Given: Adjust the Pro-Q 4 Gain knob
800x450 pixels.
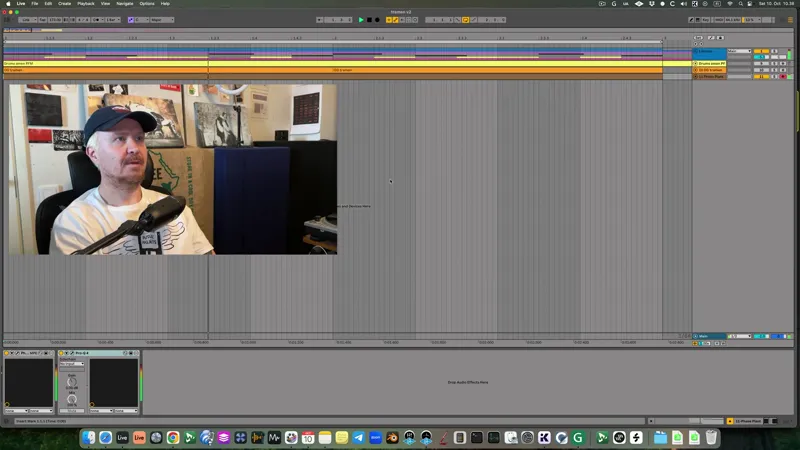Looking at the screenshot, I should (72, 382).
